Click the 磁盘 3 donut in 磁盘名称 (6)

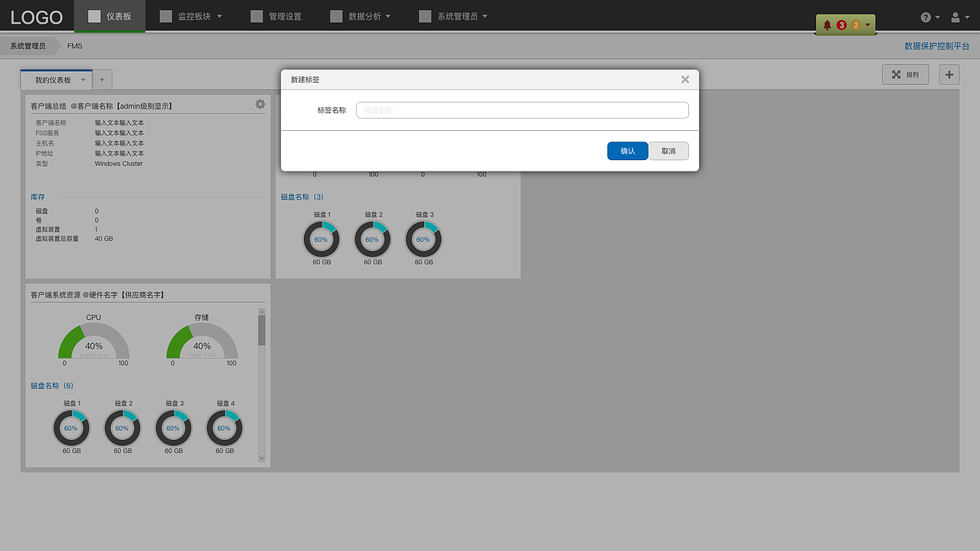[x=174, y=429]
